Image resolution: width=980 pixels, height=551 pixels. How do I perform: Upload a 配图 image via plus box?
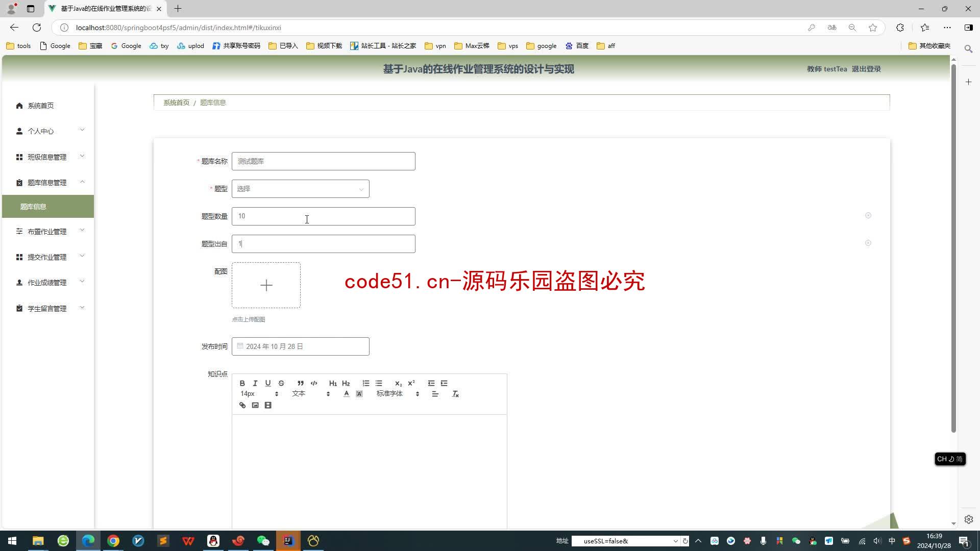(266, 285)
